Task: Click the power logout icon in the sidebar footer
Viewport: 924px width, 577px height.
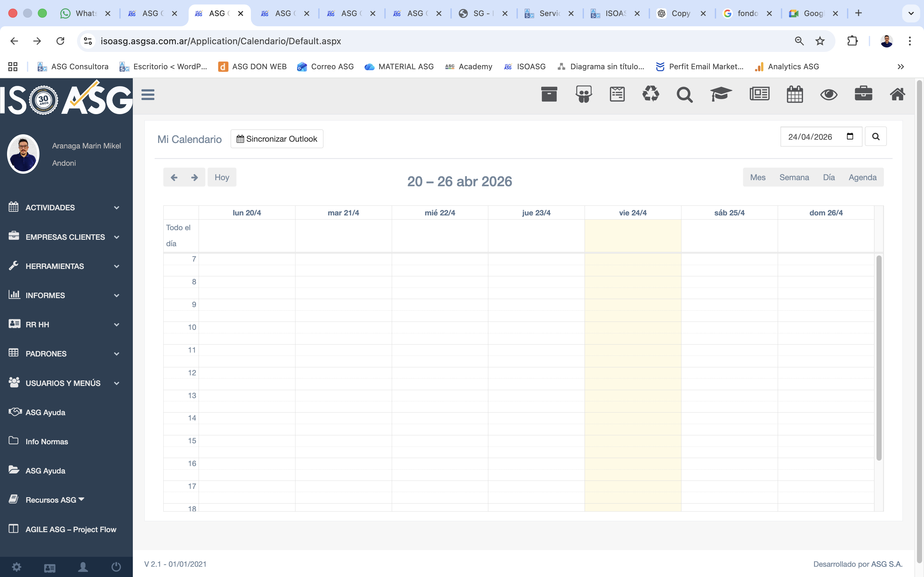Action: [x=116, y=567]
